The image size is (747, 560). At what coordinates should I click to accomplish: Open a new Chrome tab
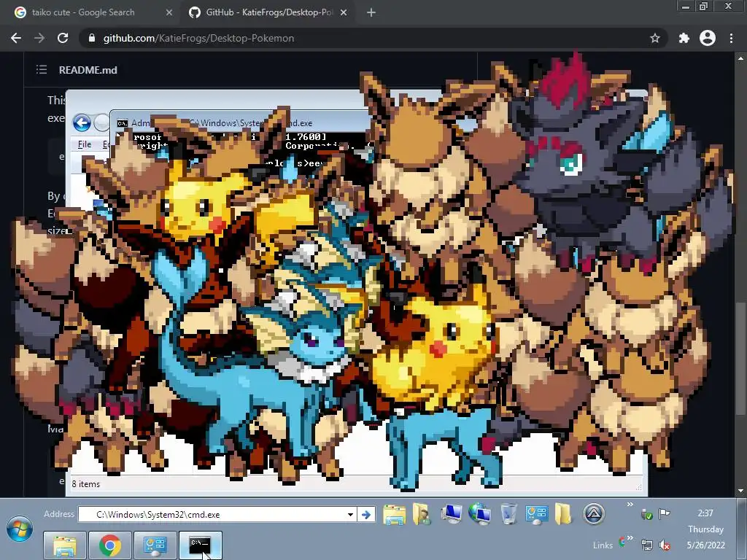pos(371,13)
